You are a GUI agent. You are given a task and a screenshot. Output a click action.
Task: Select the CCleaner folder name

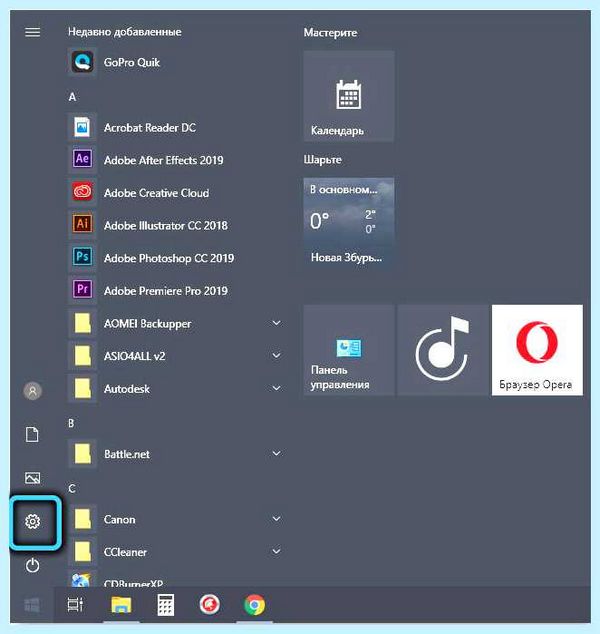[125, 552]
